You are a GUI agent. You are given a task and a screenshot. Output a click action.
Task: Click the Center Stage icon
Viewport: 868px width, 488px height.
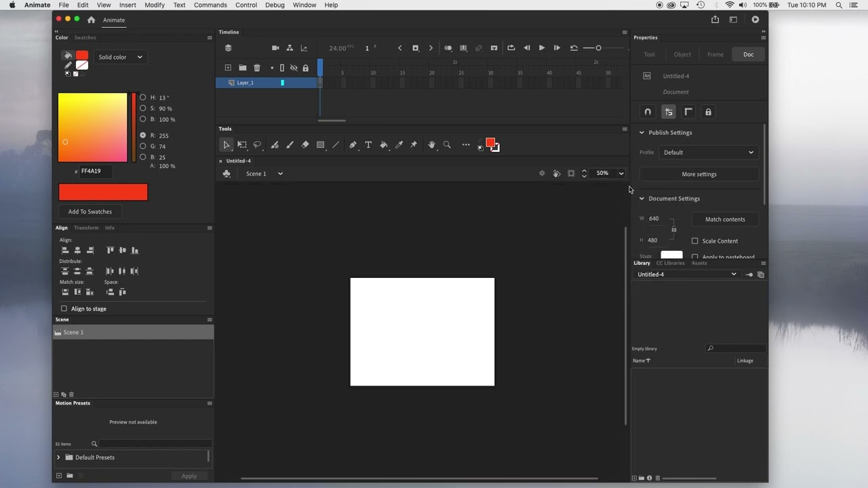(542, 174)
